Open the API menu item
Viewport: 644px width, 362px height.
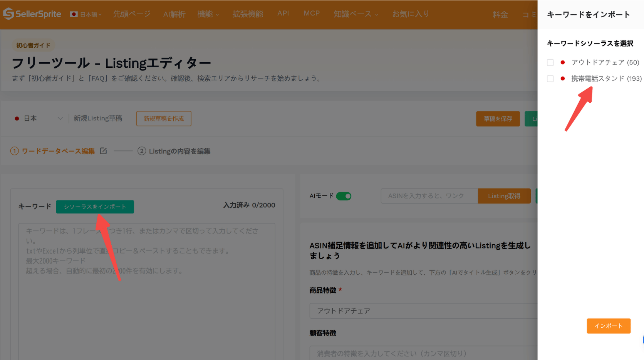(283, 13)
